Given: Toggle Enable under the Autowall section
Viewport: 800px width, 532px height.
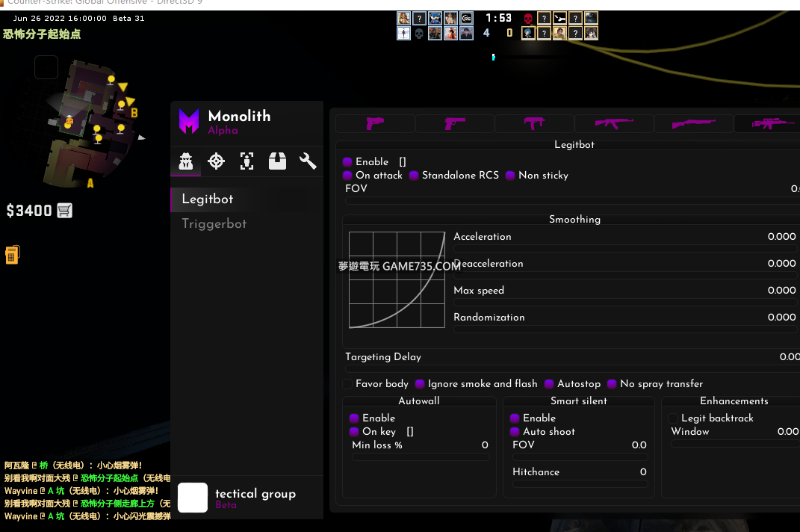Looking at the screenshot, I should coord(354,418).
